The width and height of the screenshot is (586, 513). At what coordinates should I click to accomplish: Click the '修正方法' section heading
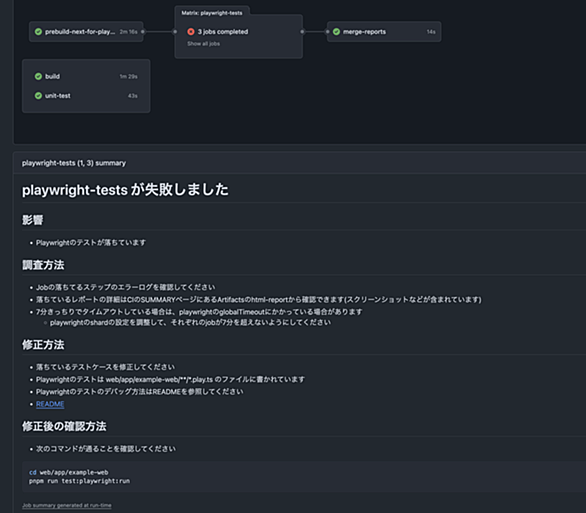[43, 344]
